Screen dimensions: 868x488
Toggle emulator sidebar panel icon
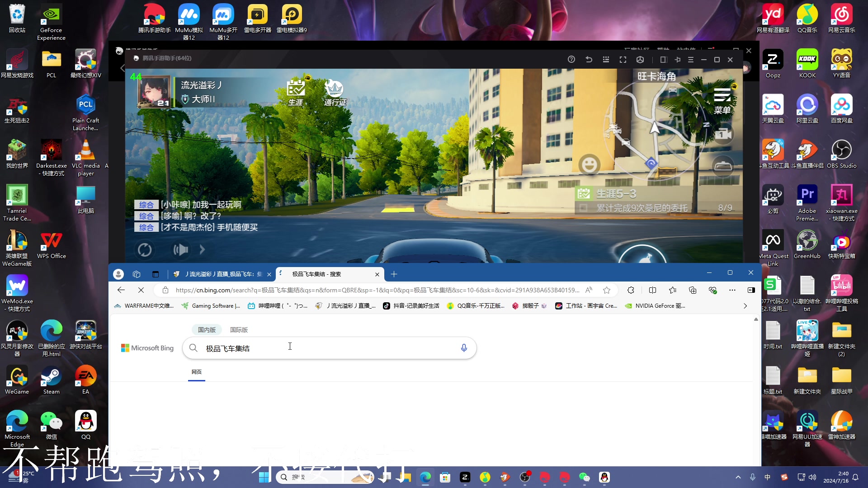[x=664, y=59]
